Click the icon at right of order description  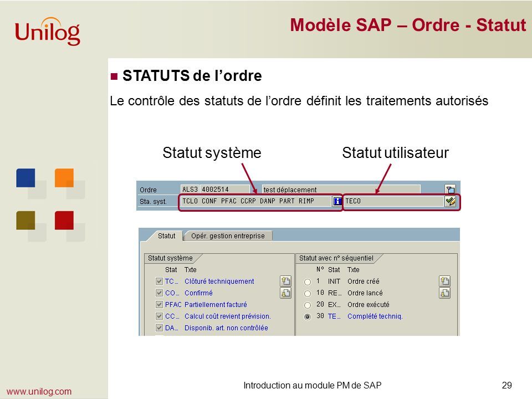pos(450,190)
